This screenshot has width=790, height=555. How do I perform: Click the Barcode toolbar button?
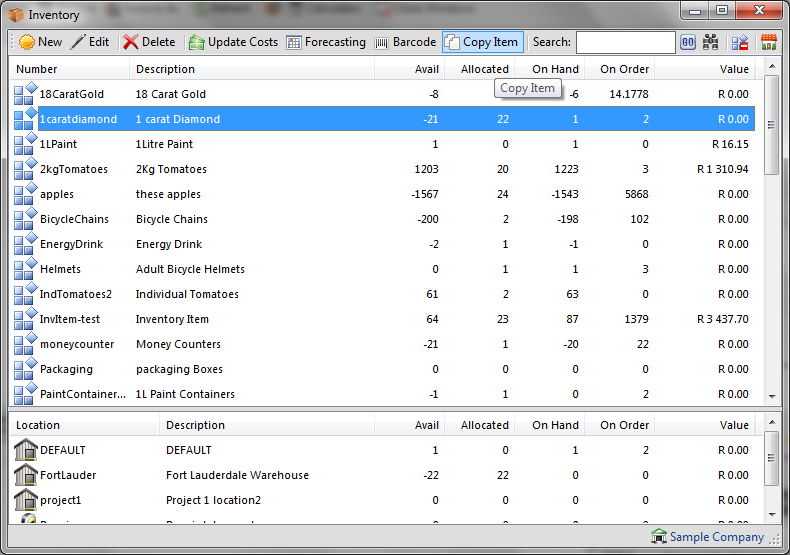tap(405, 42)
